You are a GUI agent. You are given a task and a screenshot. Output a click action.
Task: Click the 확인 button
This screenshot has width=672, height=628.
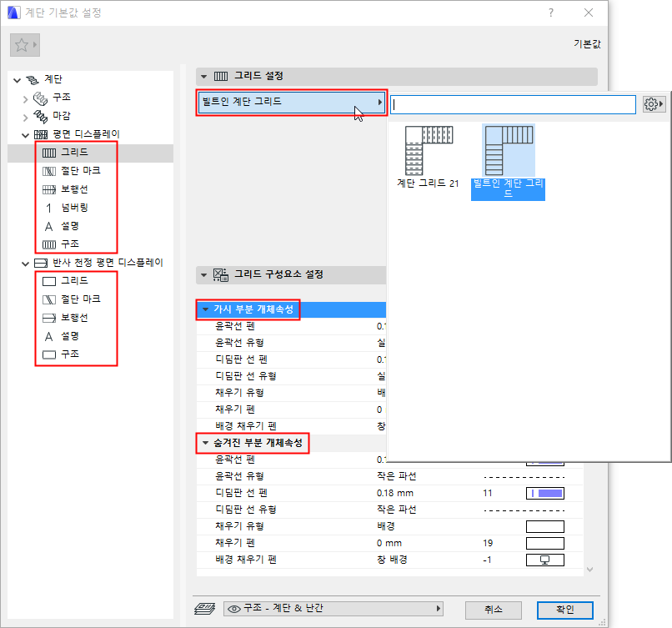(564, 610)
